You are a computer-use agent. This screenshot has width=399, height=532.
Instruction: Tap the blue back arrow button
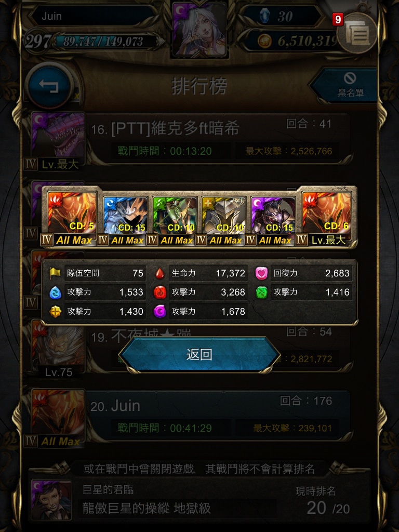point(49,86)
